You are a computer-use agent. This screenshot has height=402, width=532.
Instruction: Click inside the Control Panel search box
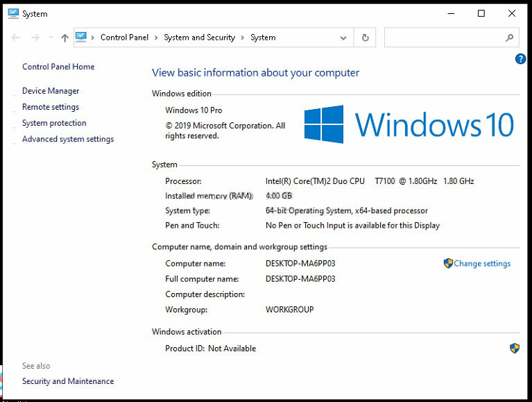[452, 37]
